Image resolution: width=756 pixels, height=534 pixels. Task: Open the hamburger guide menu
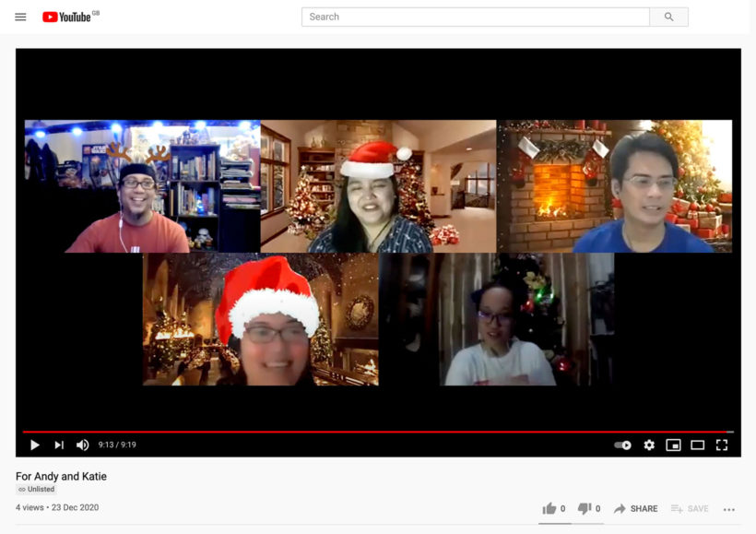point(20,17)
